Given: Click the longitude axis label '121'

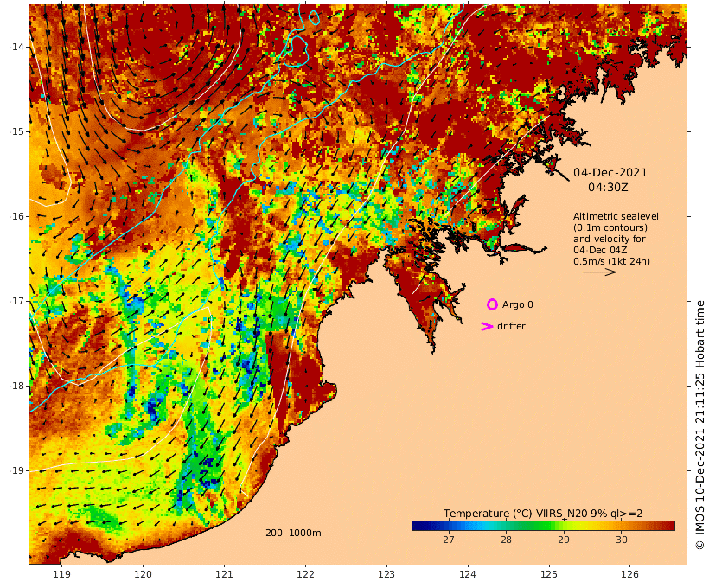Looking at the screenshot, I should pyautogui.click(x=224, y=574).
